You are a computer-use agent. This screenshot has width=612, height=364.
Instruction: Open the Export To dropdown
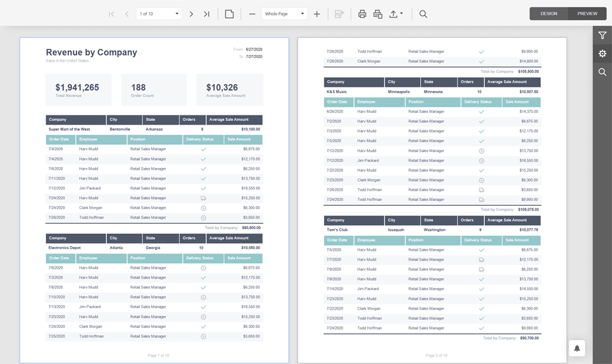(x=396, y=14)
